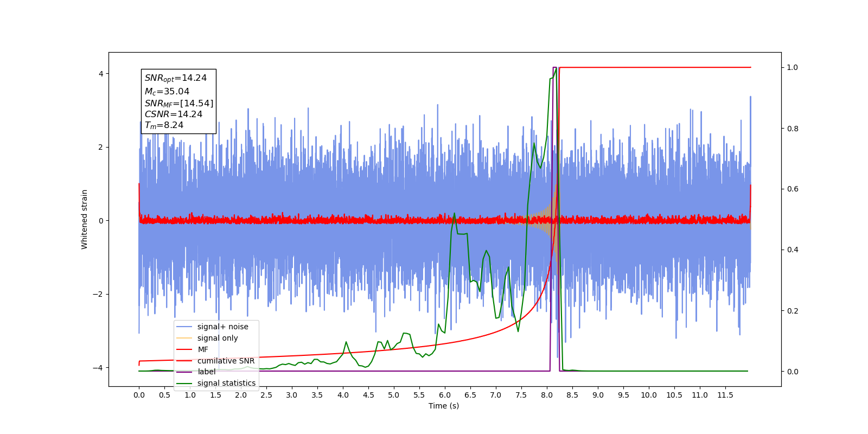
Task: Click the CSNR=14.24 annotation text
Action: [x=174, y=114]
